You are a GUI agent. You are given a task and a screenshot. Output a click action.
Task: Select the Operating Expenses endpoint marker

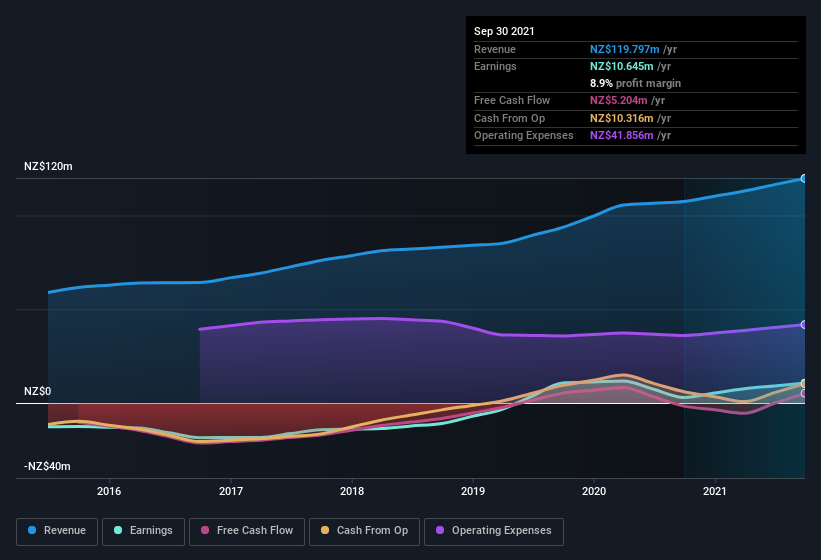click(x=804, y=324)
